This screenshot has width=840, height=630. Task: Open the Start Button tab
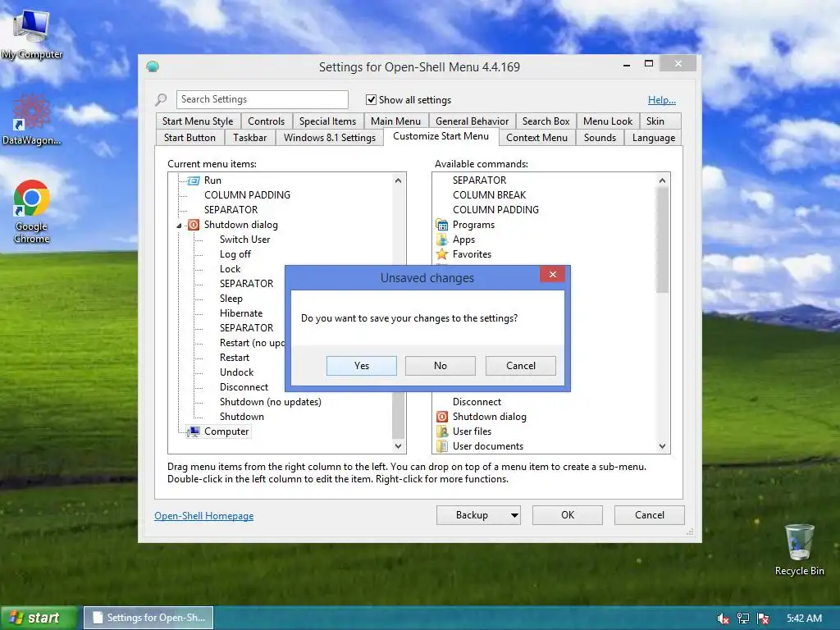189,138
